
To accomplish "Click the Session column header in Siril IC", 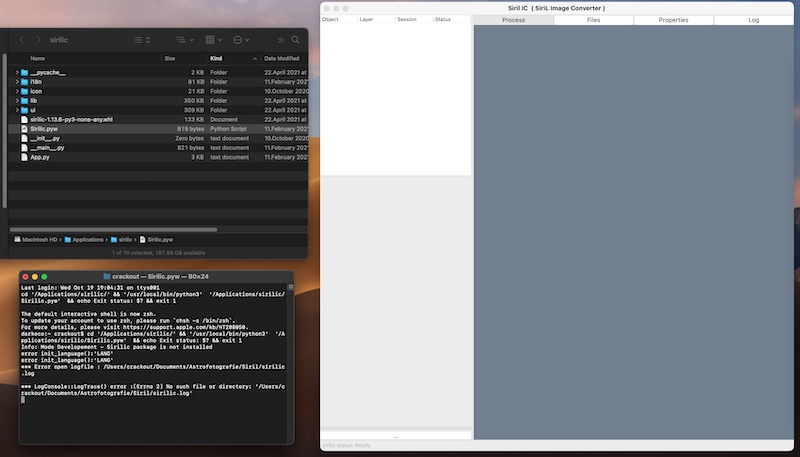I will coord(414,19).
